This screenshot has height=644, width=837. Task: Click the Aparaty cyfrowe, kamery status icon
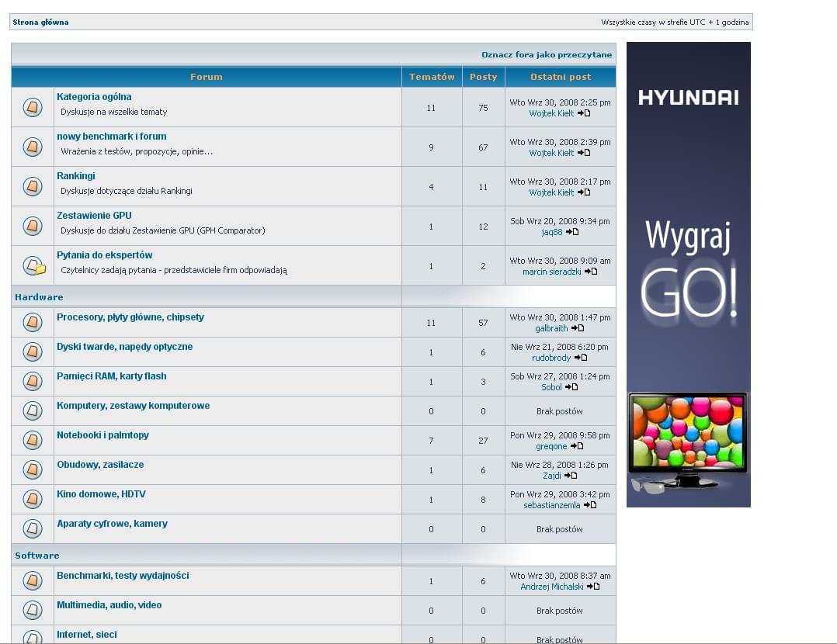(33, 528)
